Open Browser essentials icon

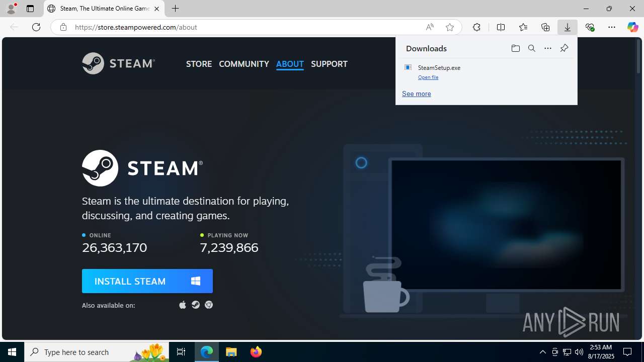click(x=590, y=27)
